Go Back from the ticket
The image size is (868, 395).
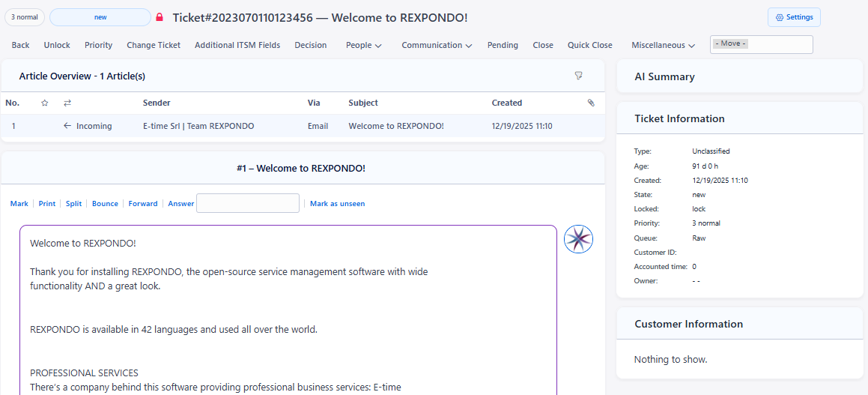tap(20, 46)
